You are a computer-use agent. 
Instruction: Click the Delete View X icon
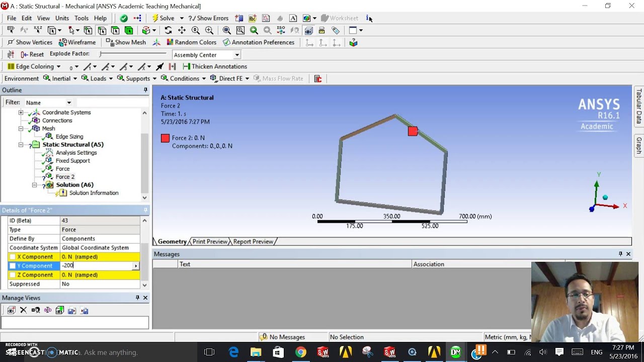23,311
